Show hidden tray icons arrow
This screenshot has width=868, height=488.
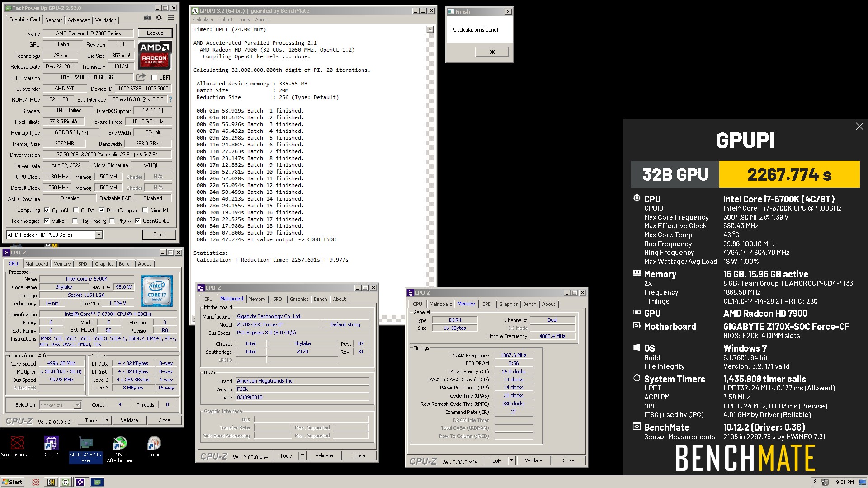(x=816, y=482)
